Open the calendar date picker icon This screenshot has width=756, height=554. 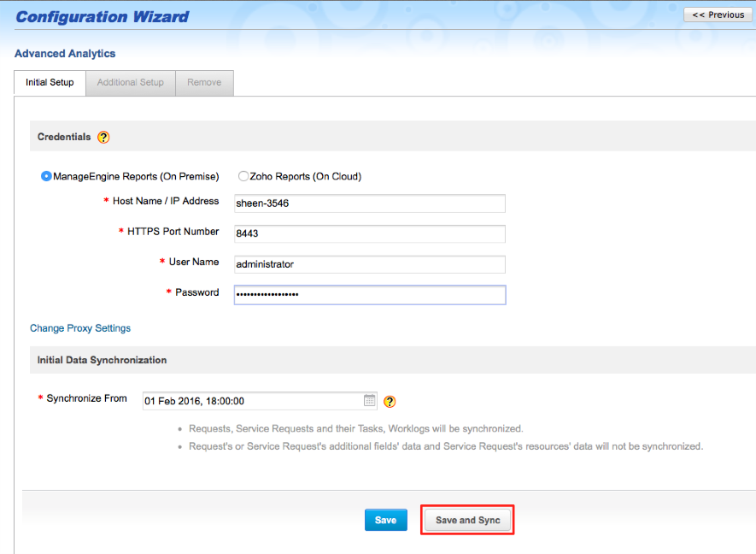(369, 399)
